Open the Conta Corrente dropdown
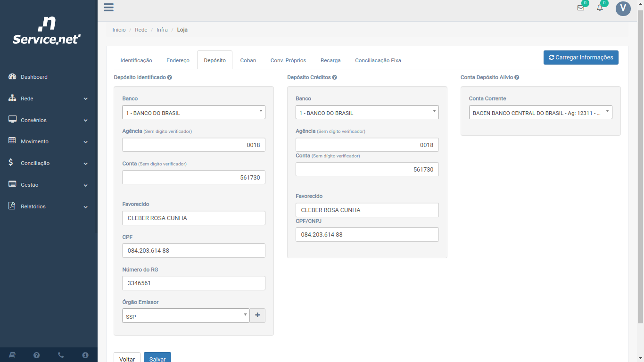The height and width of the screenshot is (362, 644). (x=540, y=113)
